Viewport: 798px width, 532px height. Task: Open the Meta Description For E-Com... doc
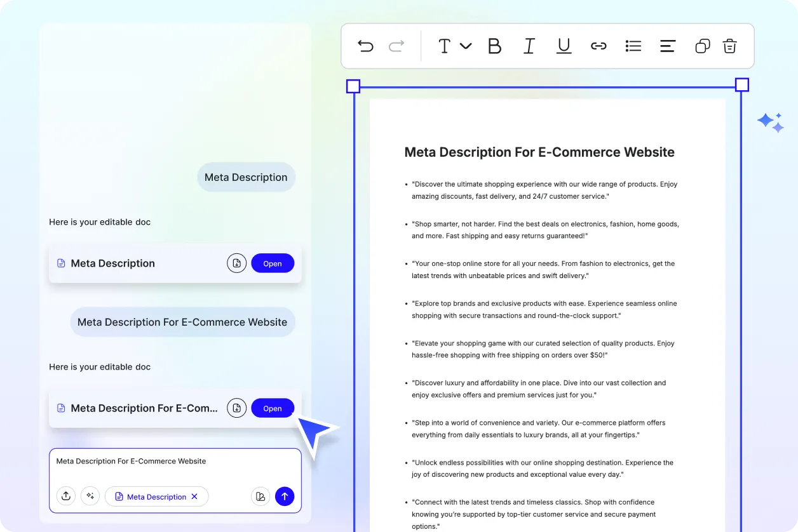point(273,408)
